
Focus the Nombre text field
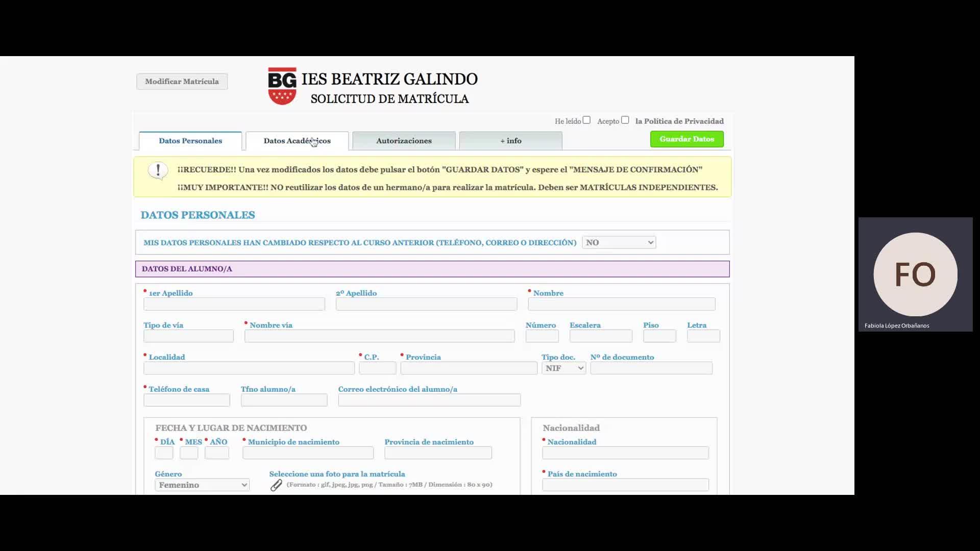pyautogui.click(x=621, y=304)
